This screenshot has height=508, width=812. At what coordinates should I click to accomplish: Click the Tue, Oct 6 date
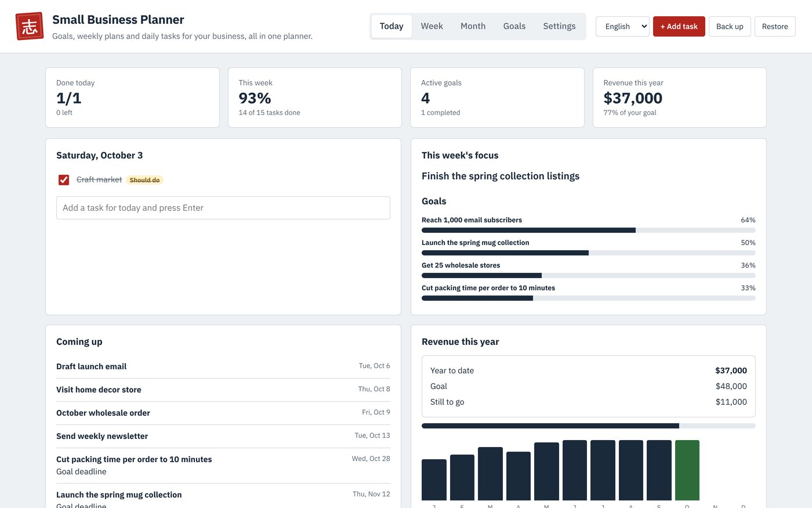click(375, 366)
